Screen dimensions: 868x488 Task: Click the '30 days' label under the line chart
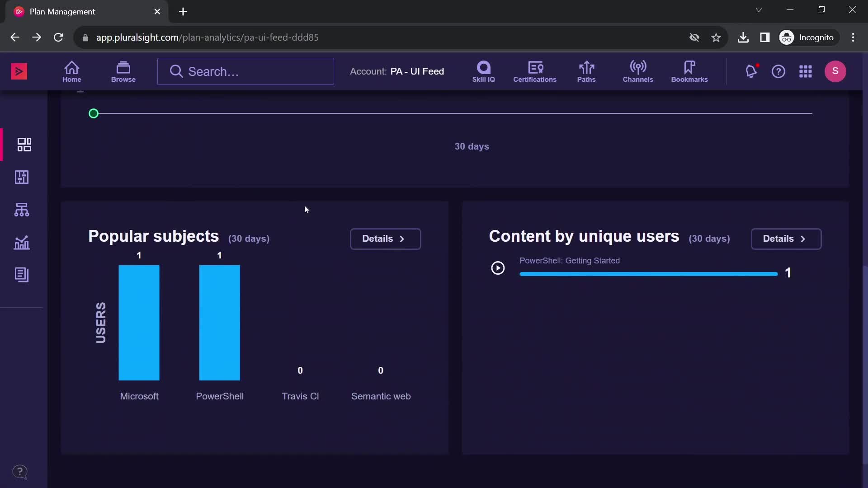472,146
